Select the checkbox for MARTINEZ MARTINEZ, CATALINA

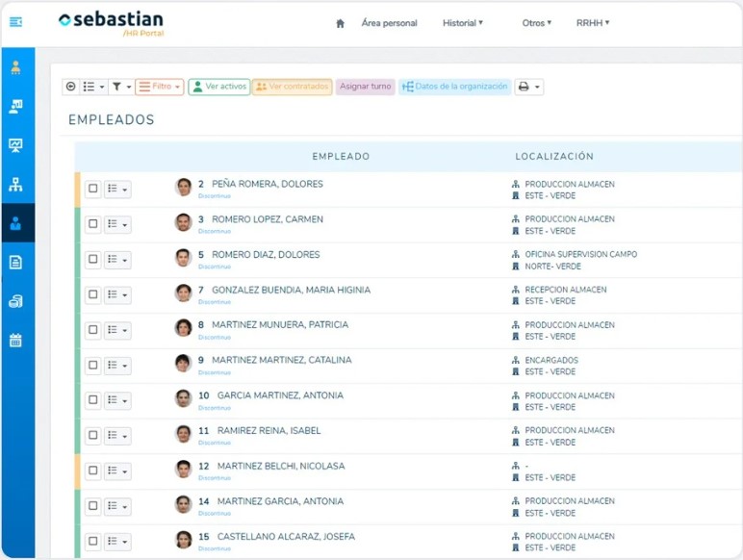coord(92,365)
